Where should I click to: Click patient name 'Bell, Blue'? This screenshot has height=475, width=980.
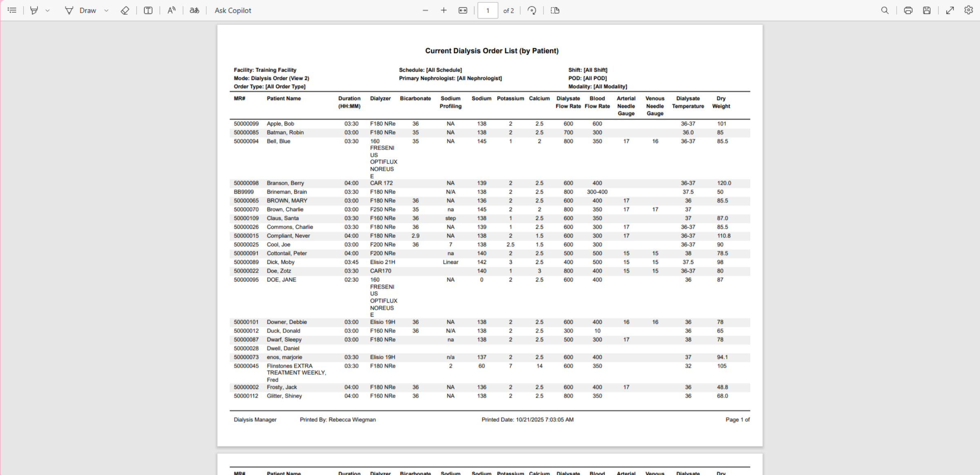coord(278,141)
